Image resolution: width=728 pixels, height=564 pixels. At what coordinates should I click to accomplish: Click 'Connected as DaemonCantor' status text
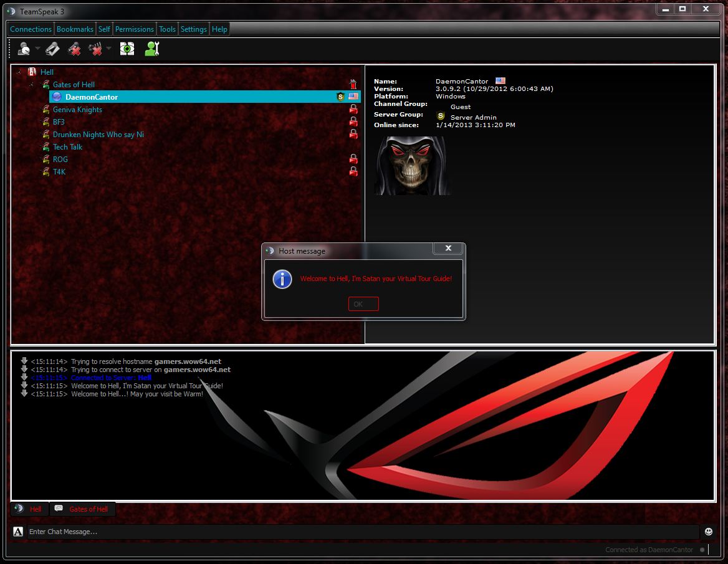(649, 550)
